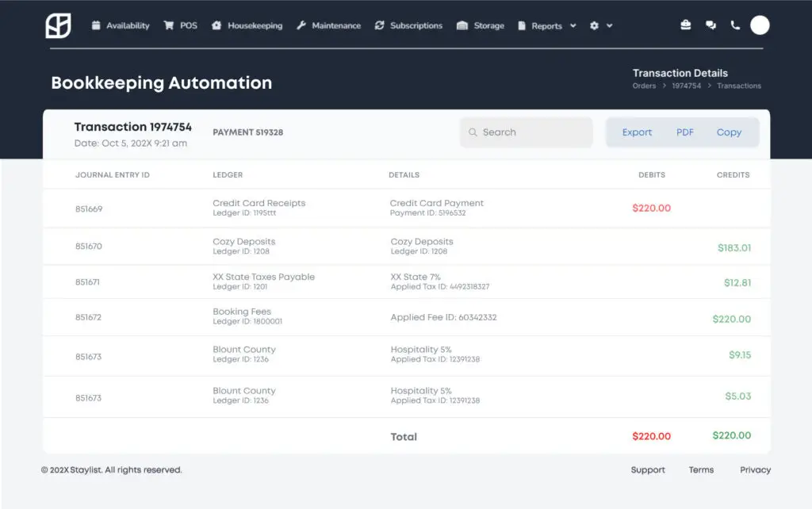
Task: Expand the chevron beside the settings gear
Action: (609, 25)
